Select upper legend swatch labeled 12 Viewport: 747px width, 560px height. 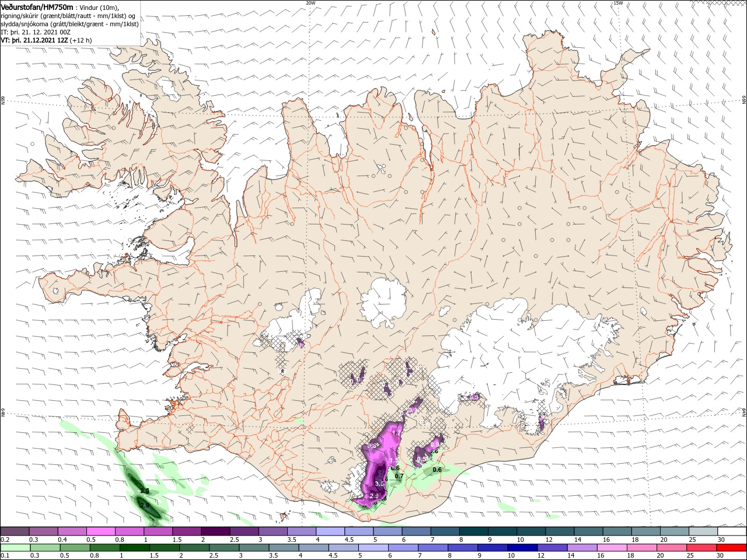point(560,531)
